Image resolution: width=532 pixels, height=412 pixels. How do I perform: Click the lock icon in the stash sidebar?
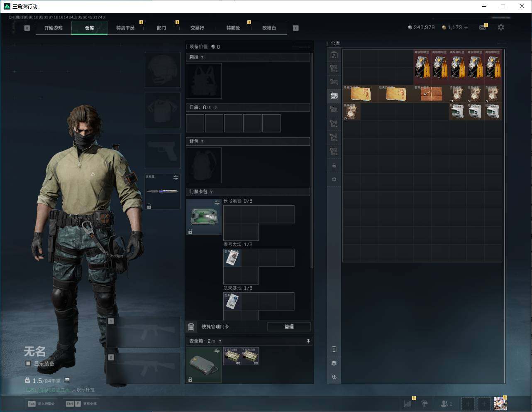pos(334,166)
